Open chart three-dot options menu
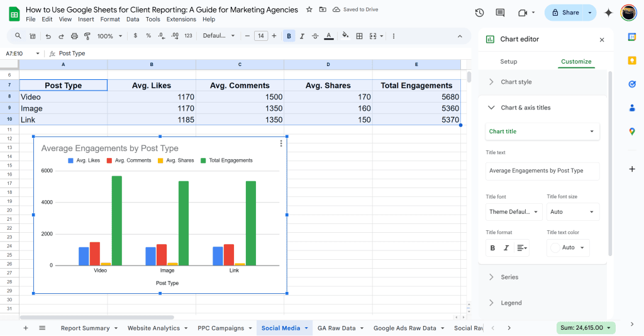Screen dimensions: 644x336 coord(281,143)
